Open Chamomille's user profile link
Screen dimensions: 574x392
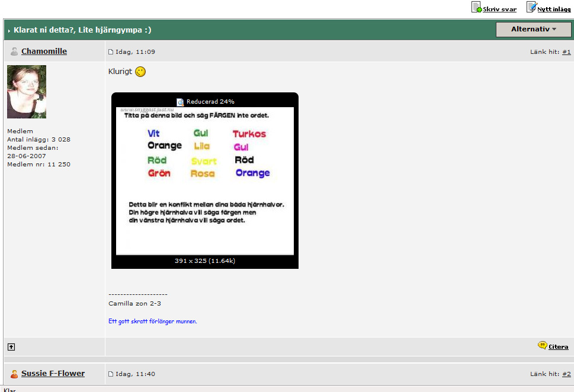point(44,52)
